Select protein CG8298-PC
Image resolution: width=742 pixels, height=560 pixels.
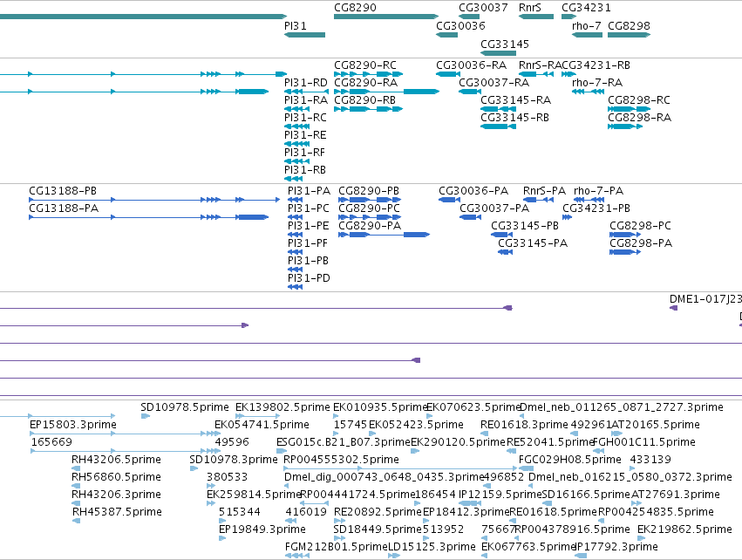pyautogui.click(x=640, y=226)
